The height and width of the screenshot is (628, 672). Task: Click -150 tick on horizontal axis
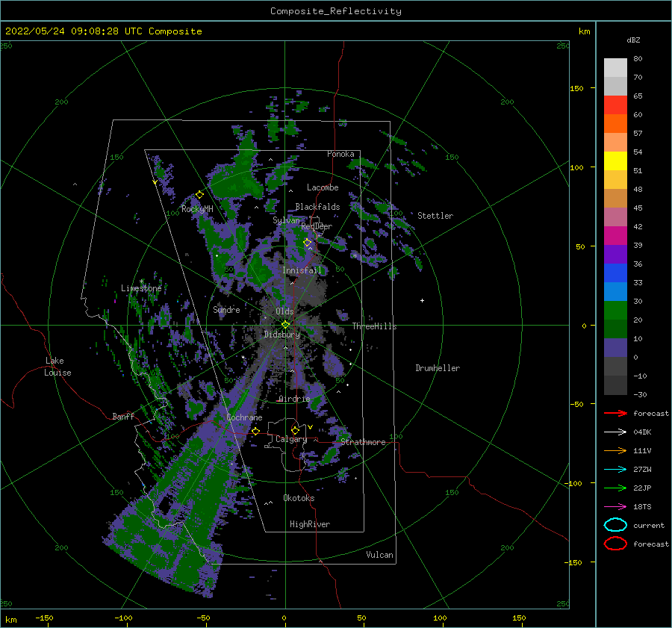(x=44, y=618)
